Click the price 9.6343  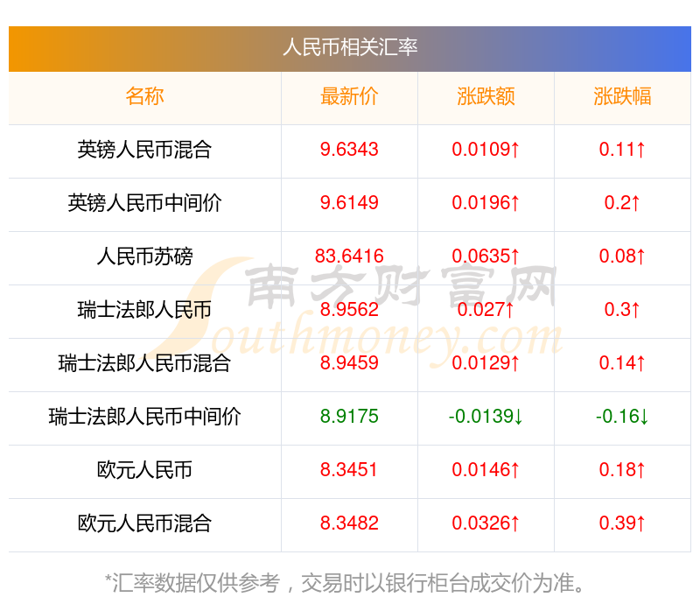[x=349, y=150]
